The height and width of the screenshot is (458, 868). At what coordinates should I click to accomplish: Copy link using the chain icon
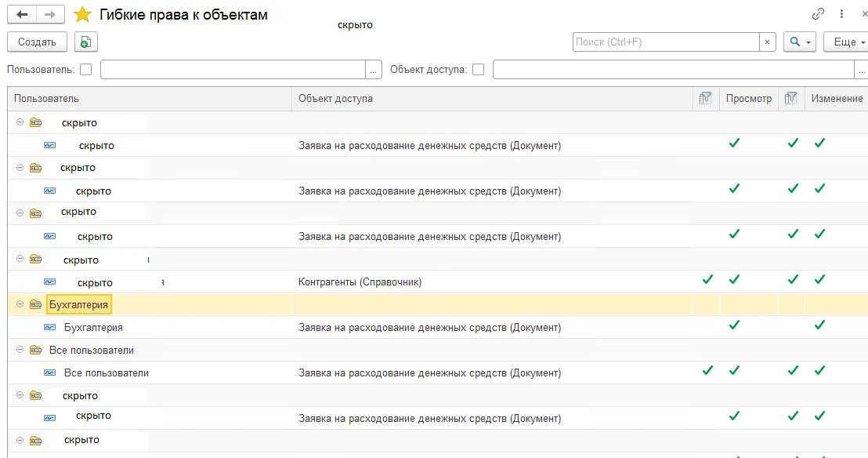coord(819,14)
